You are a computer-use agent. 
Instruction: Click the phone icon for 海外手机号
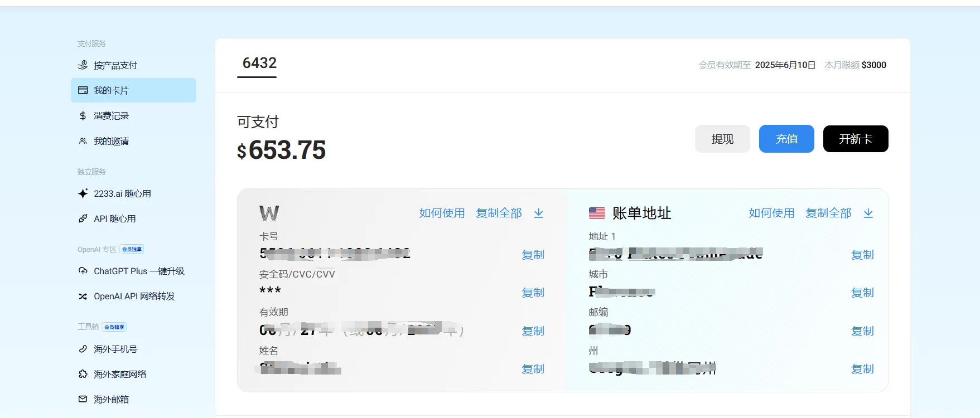[83, 349]
